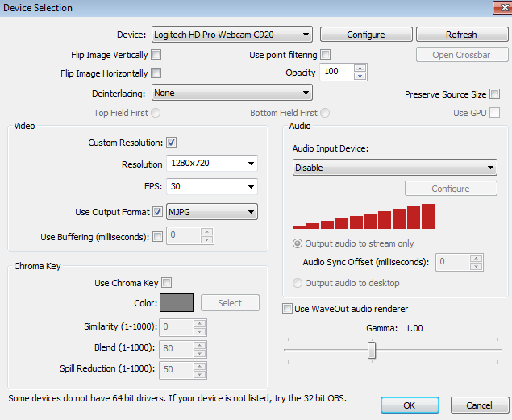
Task: Click the Similarity (1-1000) value field
Action: [x=177, y=327]
